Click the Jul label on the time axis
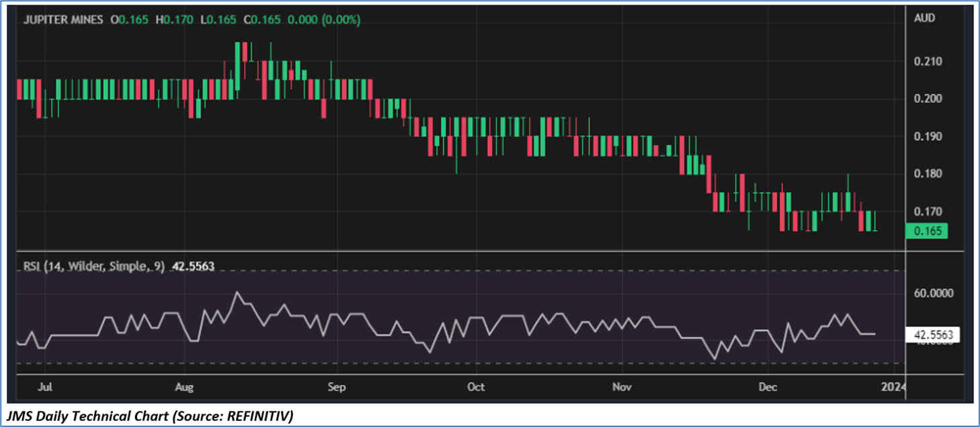Screen dimensions: 980x427 (46, 387)
